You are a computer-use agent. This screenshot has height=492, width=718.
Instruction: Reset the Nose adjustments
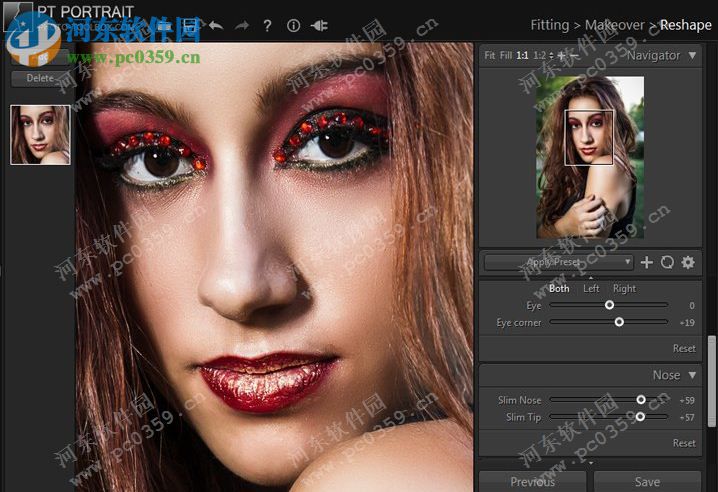coord(684,443)
